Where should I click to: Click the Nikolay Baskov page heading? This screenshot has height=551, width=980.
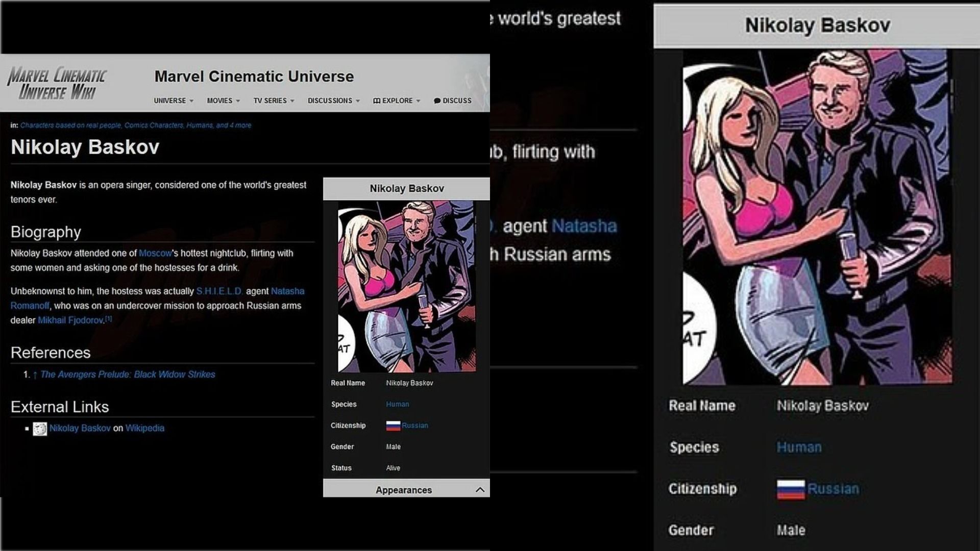pos(85,147)
